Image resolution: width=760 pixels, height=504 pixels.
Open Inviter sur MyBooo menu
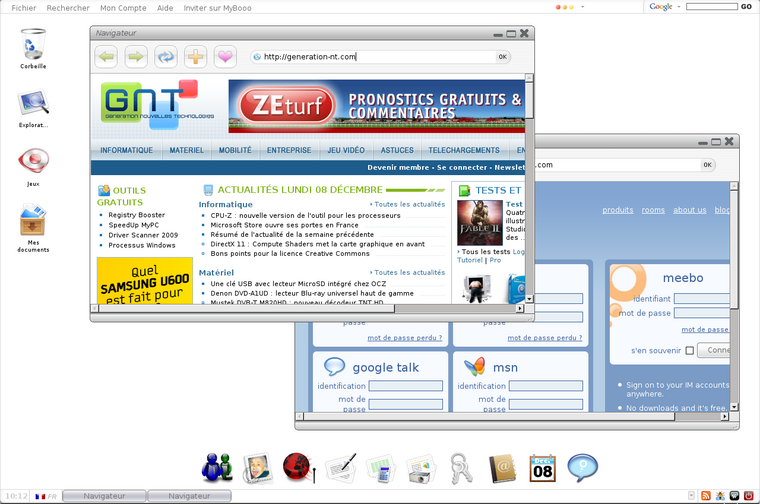point(217,8)
